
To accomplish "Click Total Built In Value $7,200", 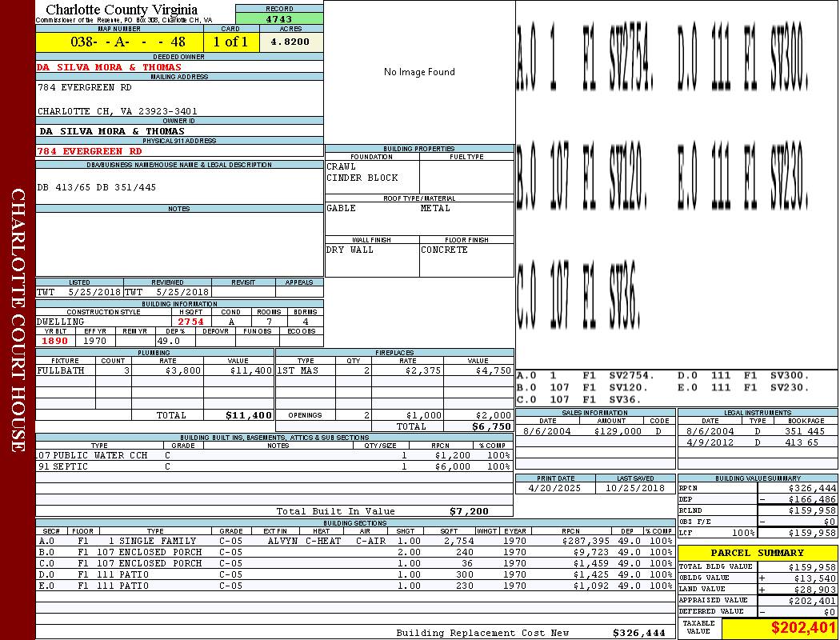I will point(470,511).
